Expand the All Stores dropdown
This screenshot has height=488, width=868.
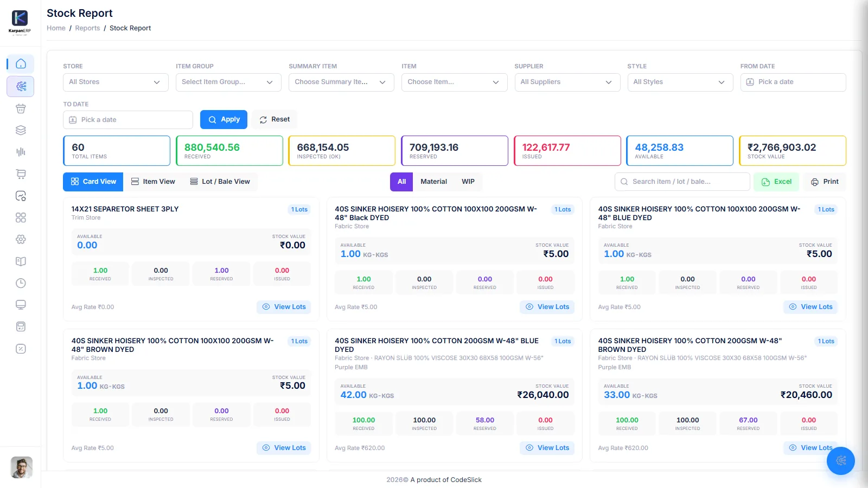point(116,82)
